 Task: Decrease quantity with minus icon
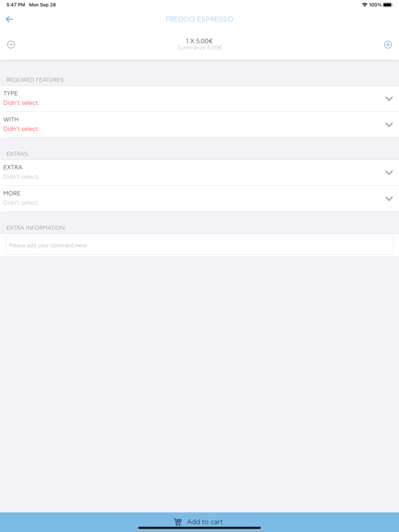pyautogui.click(x=11, y=44)
